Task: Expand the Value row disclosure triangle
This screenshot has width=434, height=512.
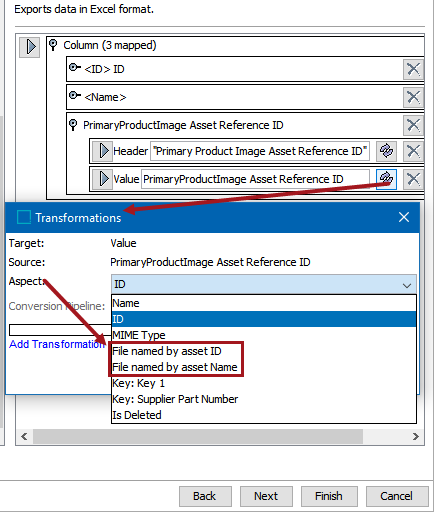Action: [103, 179]
